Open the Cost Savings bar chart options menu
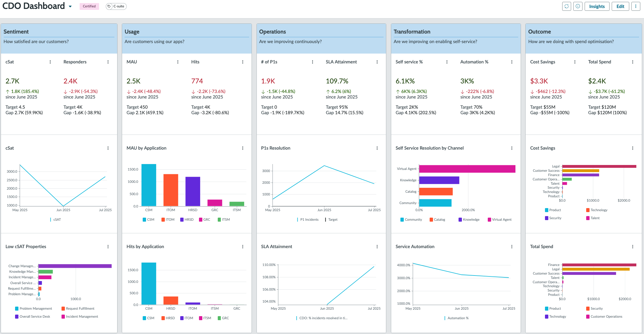 coord(633,148)
